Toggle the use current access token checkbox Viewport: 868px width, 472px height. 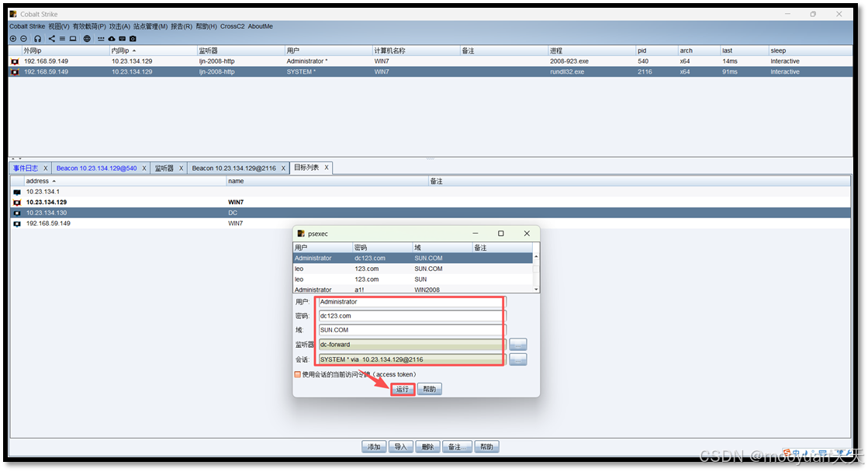(x=298, y=375)
